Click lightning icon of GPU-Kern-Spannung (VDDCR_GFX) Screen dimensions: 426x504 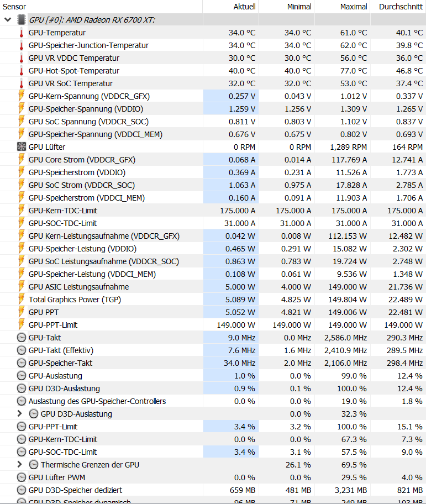[x=21, y=96]
